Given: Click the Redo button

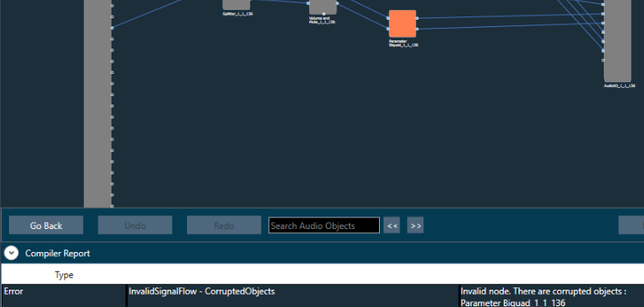Looking at the screenshot, I should (x=224, y=225).
